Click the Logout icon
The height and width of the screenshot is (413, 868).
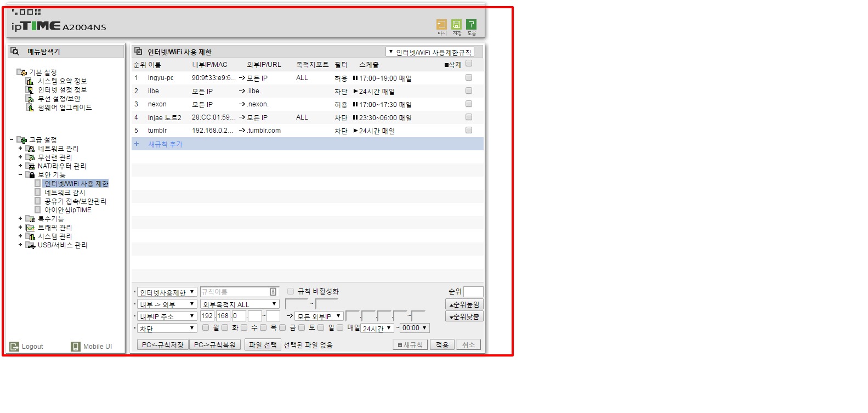14,347
